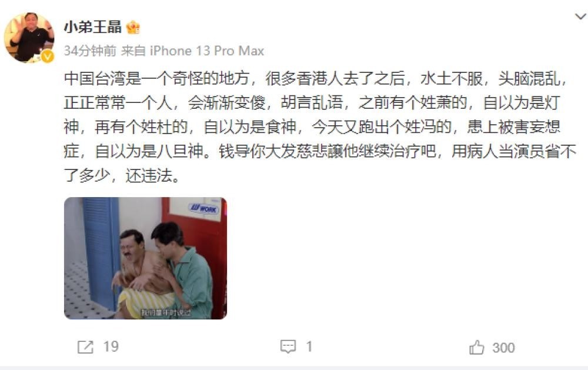
Task: Open the username 小弟王晶 profile
Action: [93, 27]
